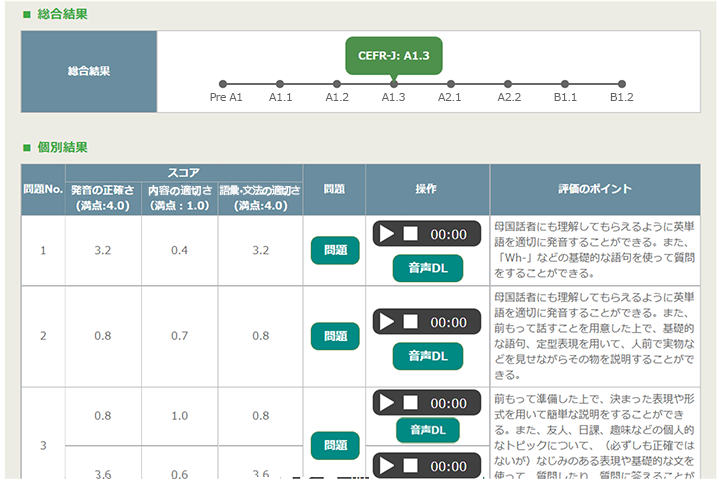Click the 個別結果 section heading
The width and height of the screenshot is (721, 483).
(62, 147)
